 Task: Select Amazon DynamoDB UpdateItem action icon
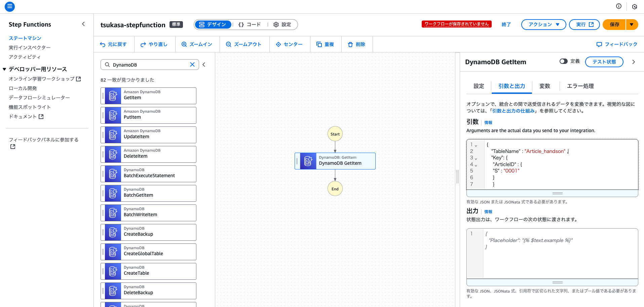tap(113, 135)
